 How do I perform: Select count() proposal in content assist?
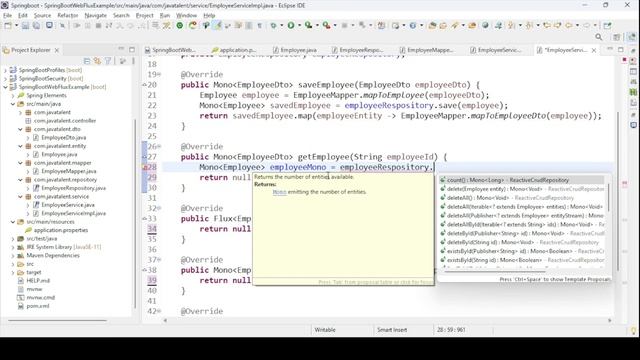tap(522, 180)
